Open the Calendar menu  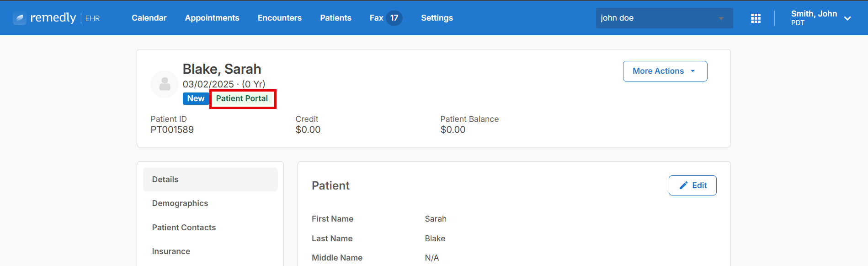tap(149, 18)
